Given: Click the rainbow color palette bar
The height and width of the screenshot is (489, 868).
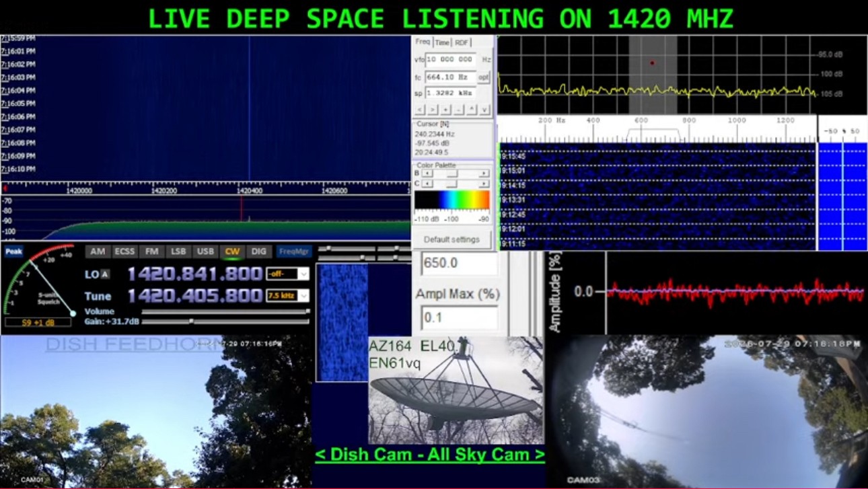Looking at the screenshot, I should click(451, 200).
